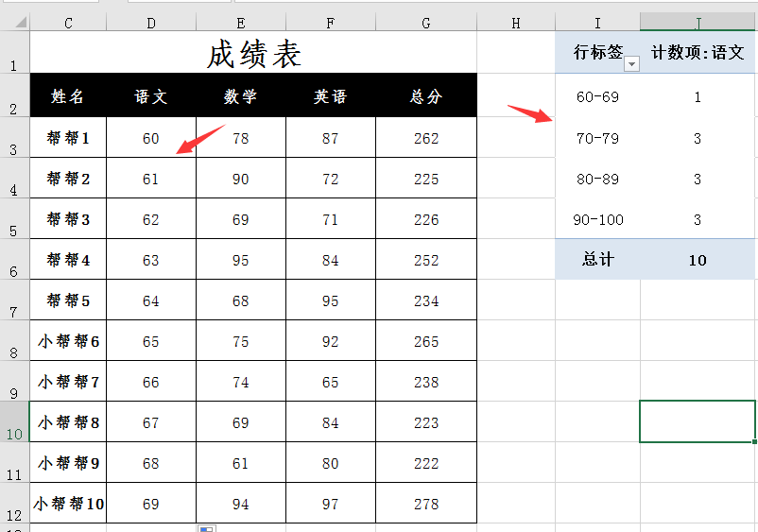
Task: Select the name cell 小帮帮10
Action: point(68,503)
